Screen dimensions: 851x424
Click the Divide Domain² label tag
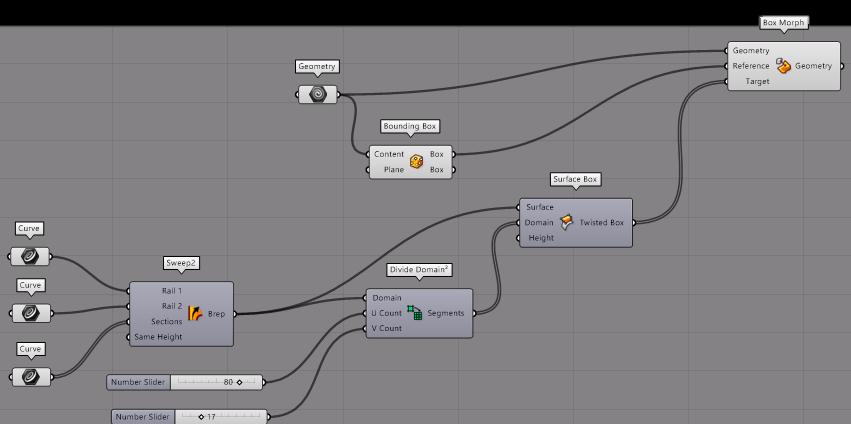point(420,270)
